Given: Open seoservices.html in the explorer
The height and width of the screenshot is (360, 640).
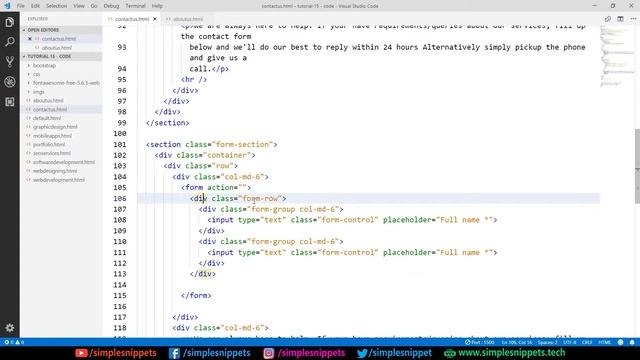Looking at the screenshot, I should (x=52, y=153).
